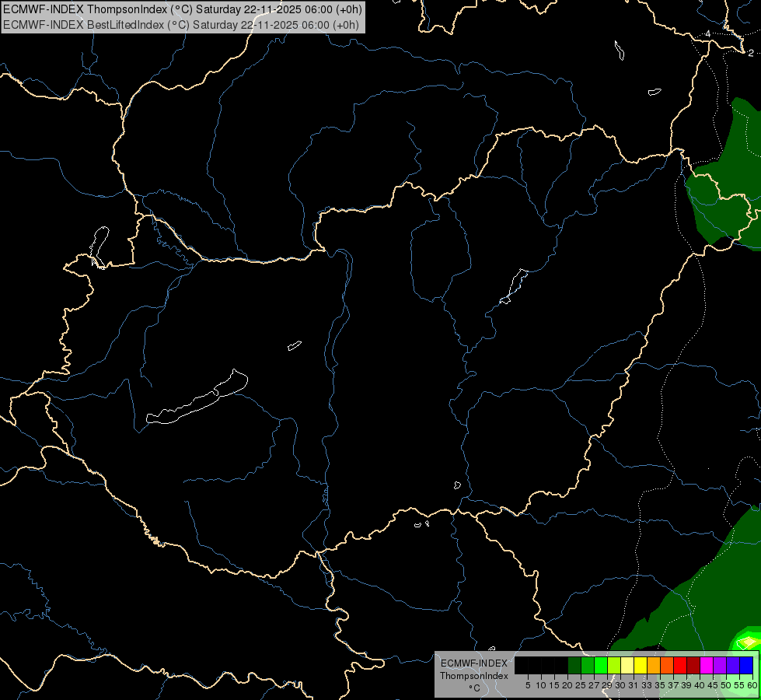This screenshot has width=761, height=700.
Task: Select the dark green 20–25 legend swatch
Action: click(574, 665)
